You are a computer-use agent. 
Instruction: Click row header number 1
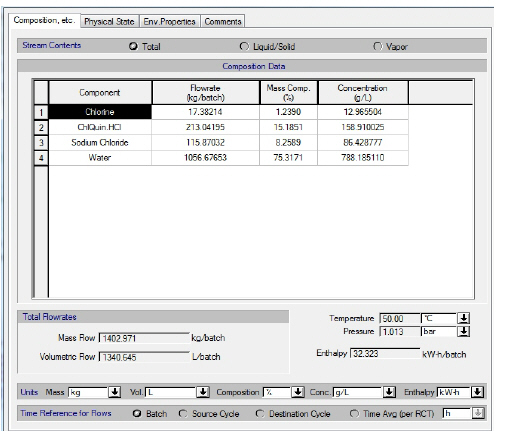point(41,112)
